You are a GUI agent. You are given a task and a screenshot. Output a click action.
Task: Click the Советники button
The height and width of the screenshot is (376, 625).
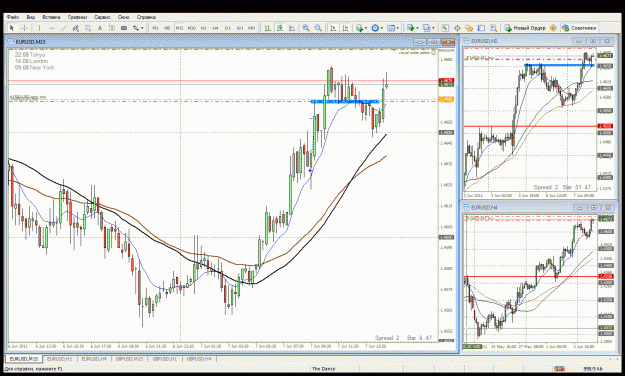580,28
